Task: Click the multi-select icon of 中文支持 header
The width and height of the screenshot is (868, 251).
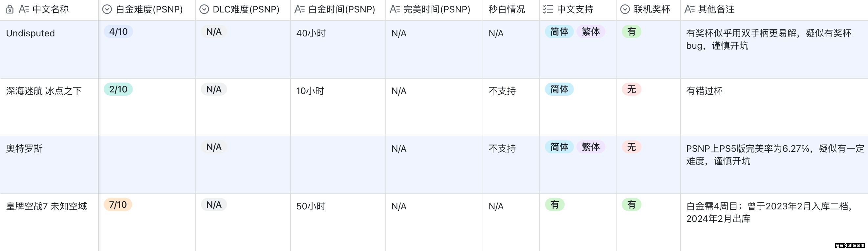Action: tap(548, 10)
